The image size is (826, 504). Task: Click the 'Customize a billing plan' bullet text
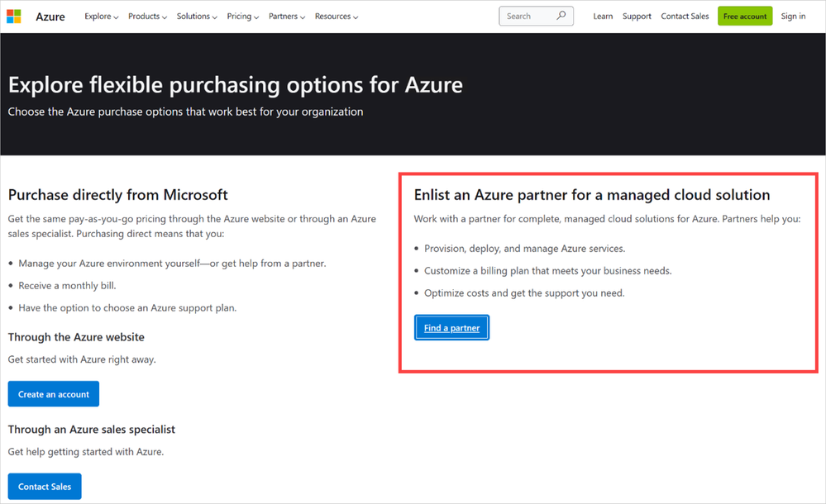tap(548, 271)
